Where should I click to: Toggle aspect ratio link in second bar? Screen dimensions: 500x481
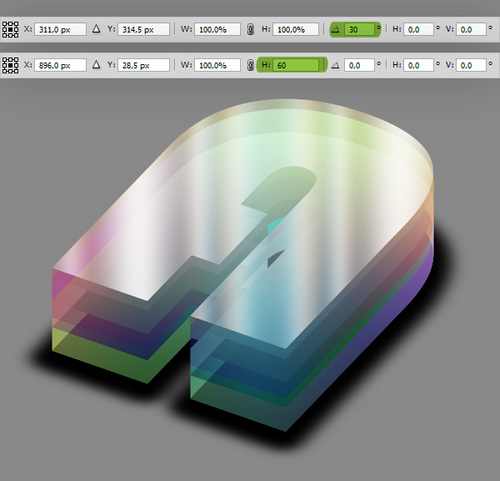click(x=250, y=65)
